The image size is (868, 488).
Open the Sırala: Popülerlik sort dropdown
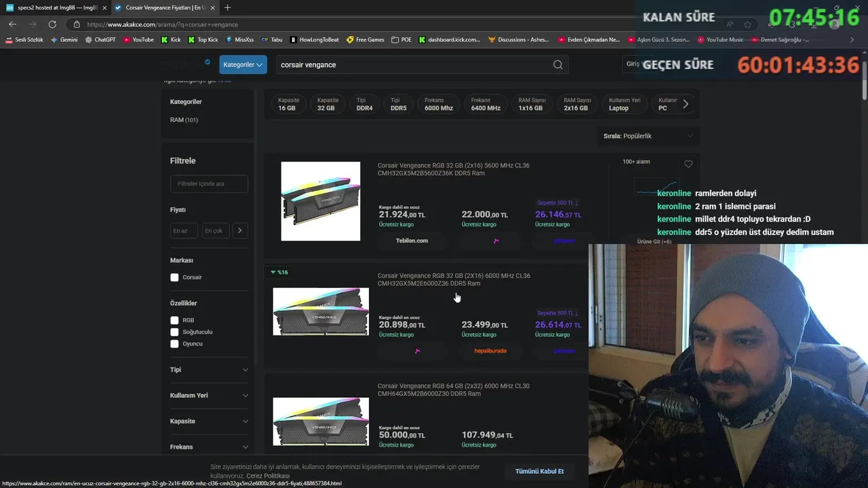[x=648, y=136]
